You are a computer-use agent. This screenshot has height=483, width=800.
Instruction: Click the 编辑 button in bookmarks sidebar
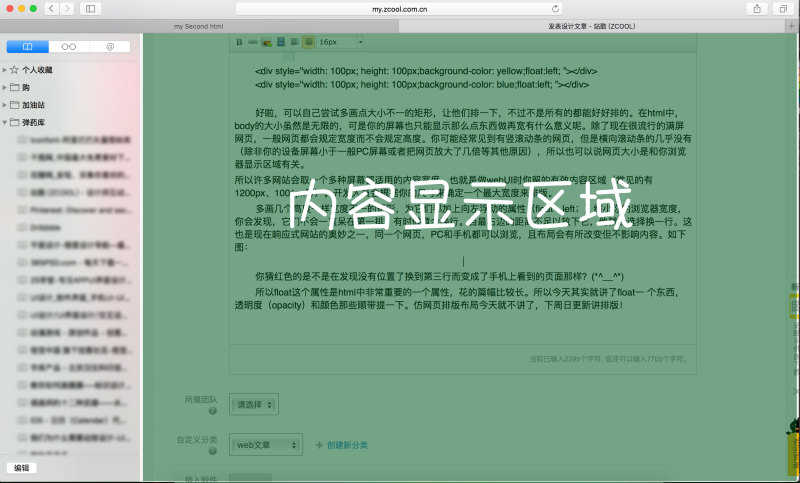(21, 468)
